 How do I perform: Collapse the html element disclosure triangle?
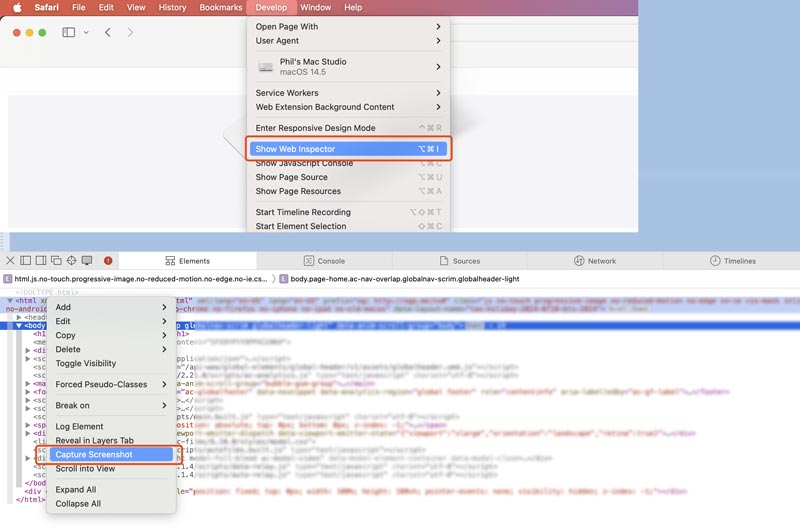click(x=10, y=300)
